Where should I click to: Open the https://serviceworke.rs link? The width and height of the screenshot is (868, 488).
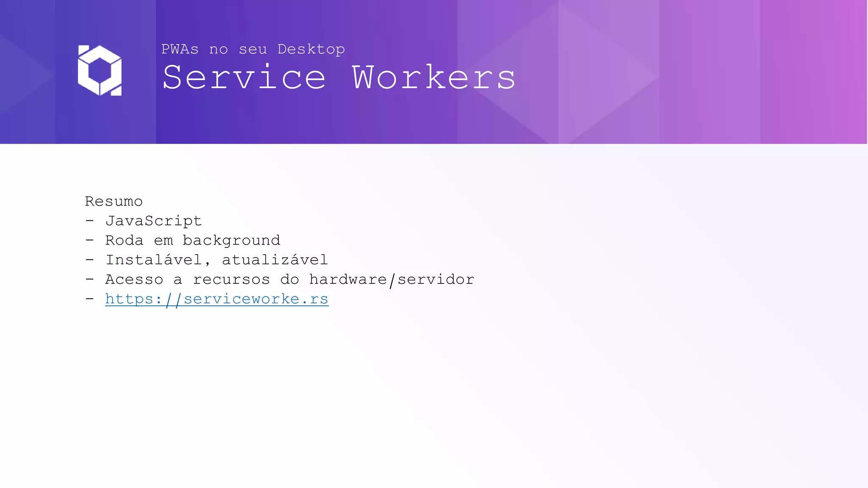tap(217, 299)
